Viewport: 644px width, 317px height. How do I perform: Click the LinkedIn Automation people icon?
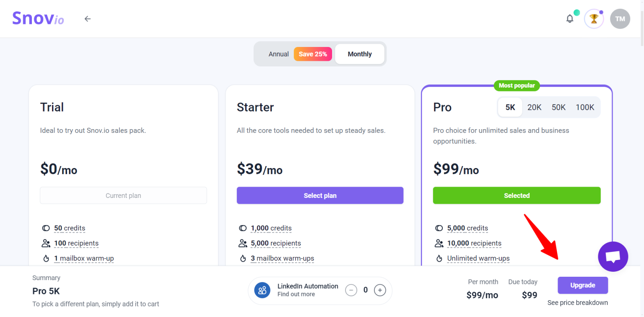pos(262,290)
